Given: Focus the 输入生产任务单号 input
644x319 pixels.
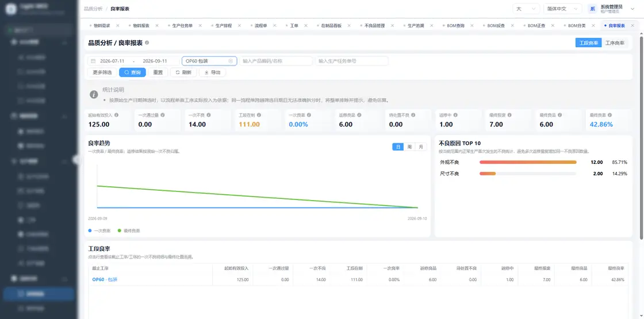Looking at the screenshot, I should 352,61.
